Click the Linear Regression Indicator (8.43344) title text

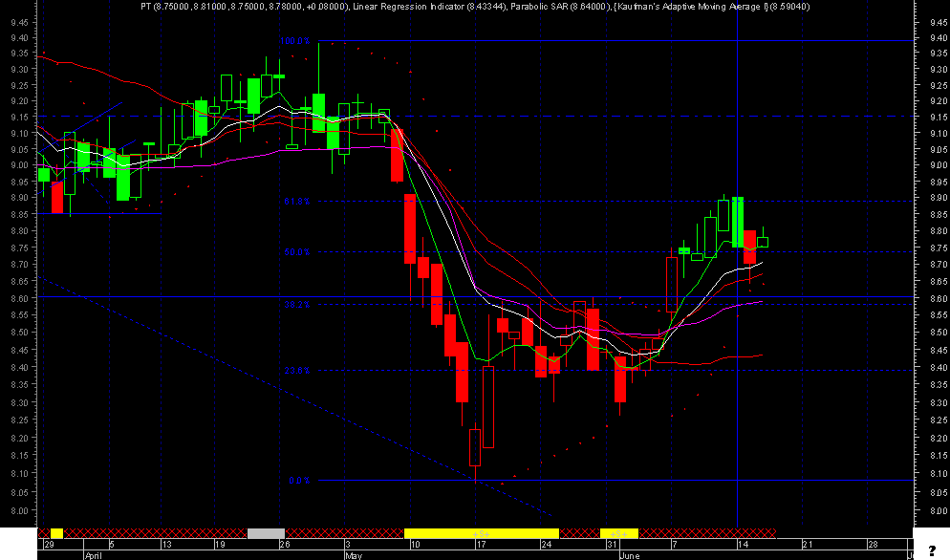coord(429,6)
